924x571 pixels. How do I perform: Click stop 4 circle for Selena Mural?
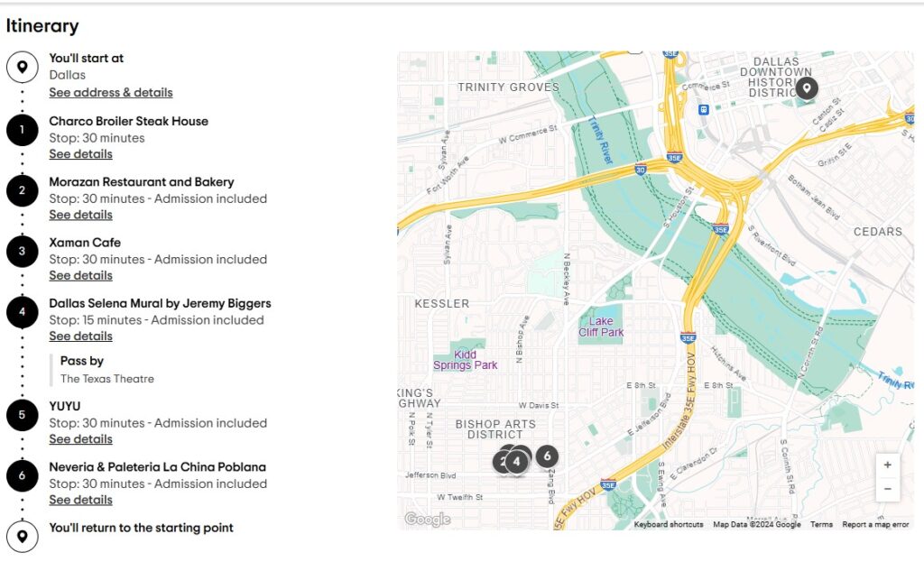click(x=22, y=313)
